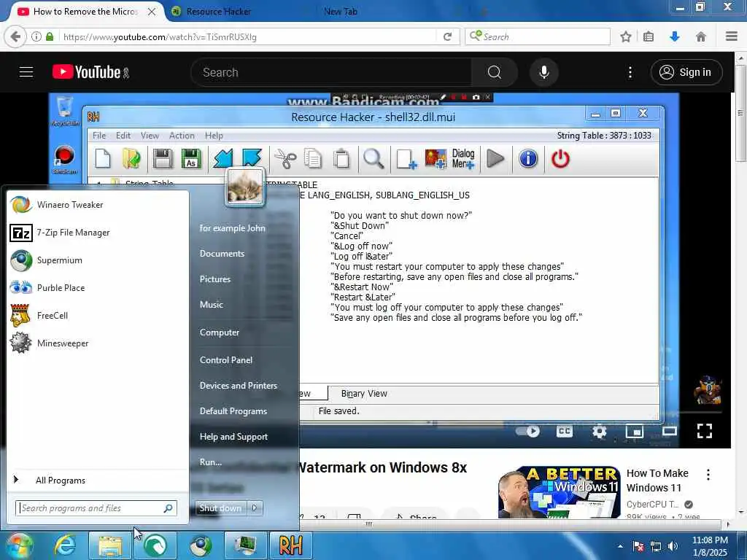Open the Firefox hamburger menu
Screen dimensions: 747x560
[x=732, y=36]
